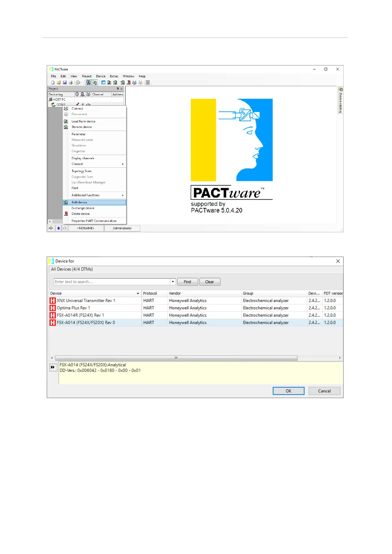Pin the Project panel
Image resolution: width=392 pixels, height=554 pixels.
pyautogui.click(x=118, y=88)
